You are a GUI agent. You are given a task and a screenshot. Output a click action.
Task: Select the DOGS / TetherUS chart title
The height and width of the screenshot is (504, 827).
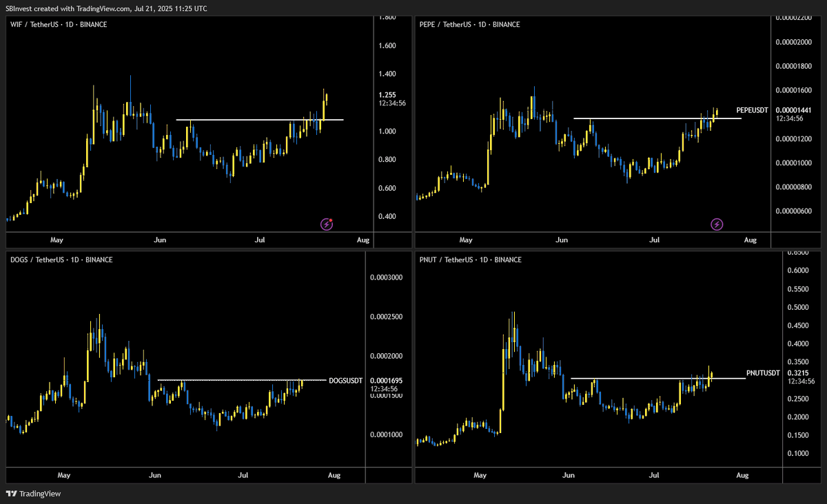pos(61,260)
